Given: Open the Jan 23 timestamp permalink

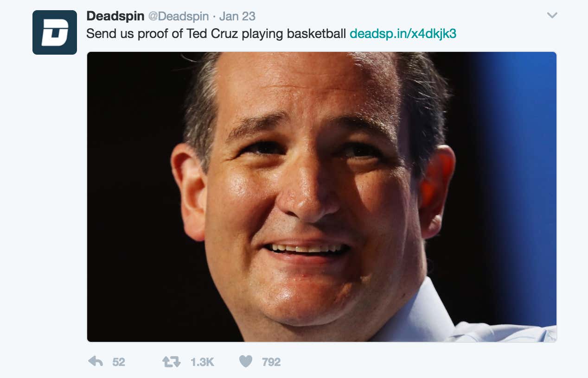Looking at the screenshot, I should pyautogui.click(x=237, y=16).
